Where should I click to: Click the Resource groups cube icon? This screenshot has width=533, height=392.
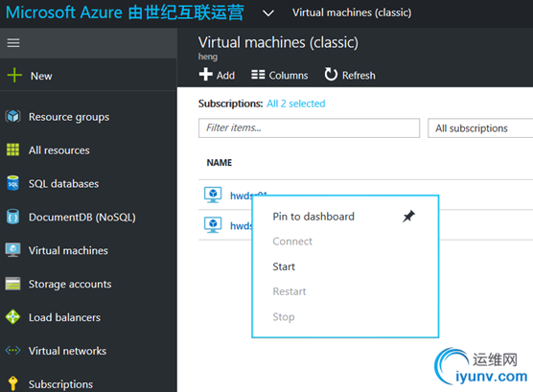click(12, 116)
